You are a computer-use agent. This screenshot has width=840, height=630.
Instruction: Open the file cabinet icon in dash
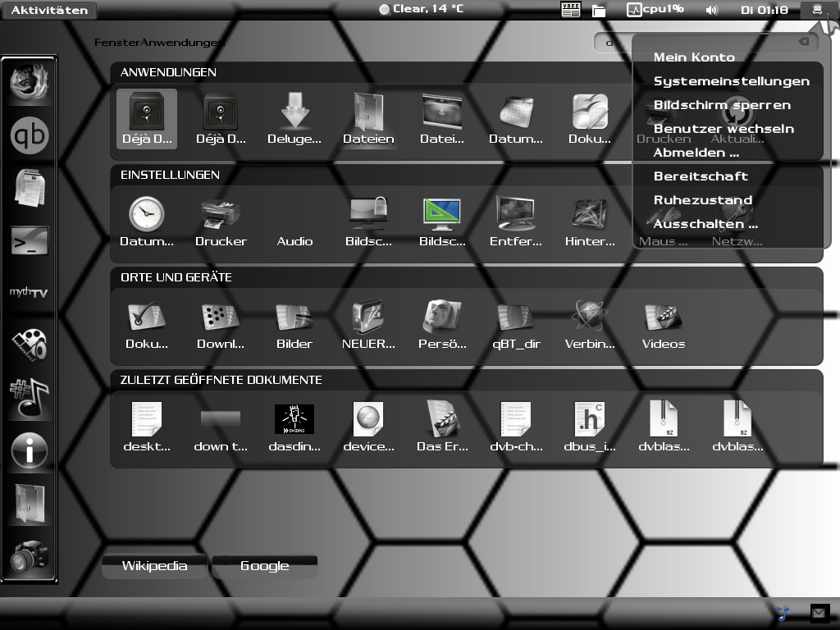click(30, 503)
